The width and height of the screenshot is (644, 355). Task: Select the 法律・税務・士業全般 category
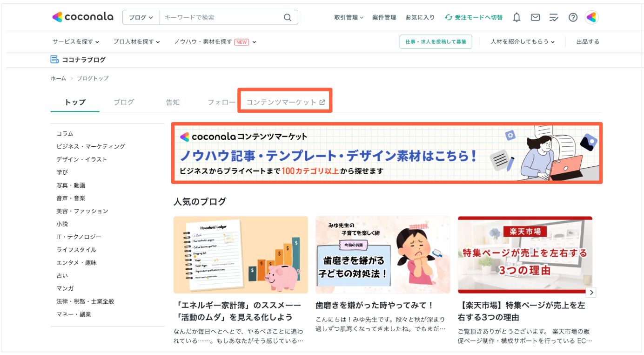click(85, 301)
